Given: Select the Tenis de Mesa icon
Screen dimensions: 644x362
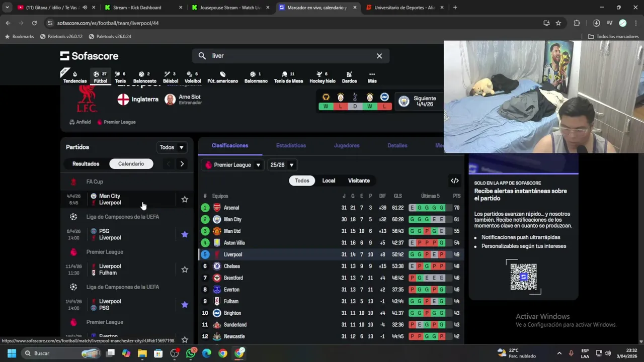Looking at the screenshot, I should (x=288, y=77).
